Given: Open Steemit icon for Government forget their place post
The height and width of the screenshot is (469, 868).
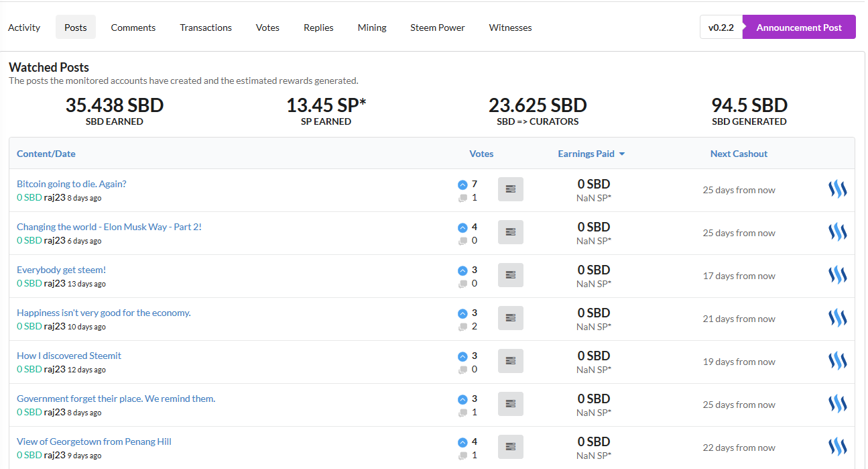Looking at the screenshot, I should (837, 404).
